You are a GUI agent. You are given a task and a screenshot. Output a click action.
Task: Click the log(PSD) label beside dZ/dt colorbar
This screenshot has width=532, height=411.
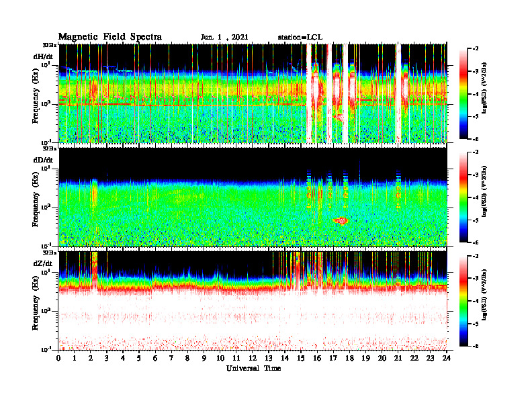(x=484, y=294)
